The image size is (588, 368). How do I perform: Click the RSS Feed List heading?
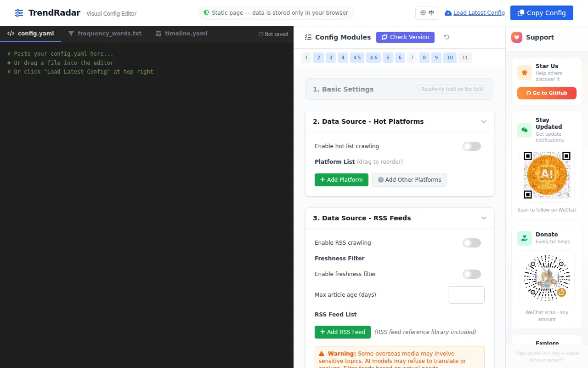pyautogui.click(x=336, y=315)
